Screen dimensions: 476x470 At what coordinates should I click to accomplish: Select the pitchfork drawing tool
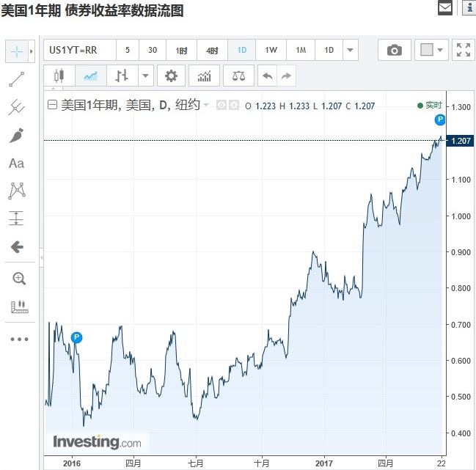[x=17, y=107]
